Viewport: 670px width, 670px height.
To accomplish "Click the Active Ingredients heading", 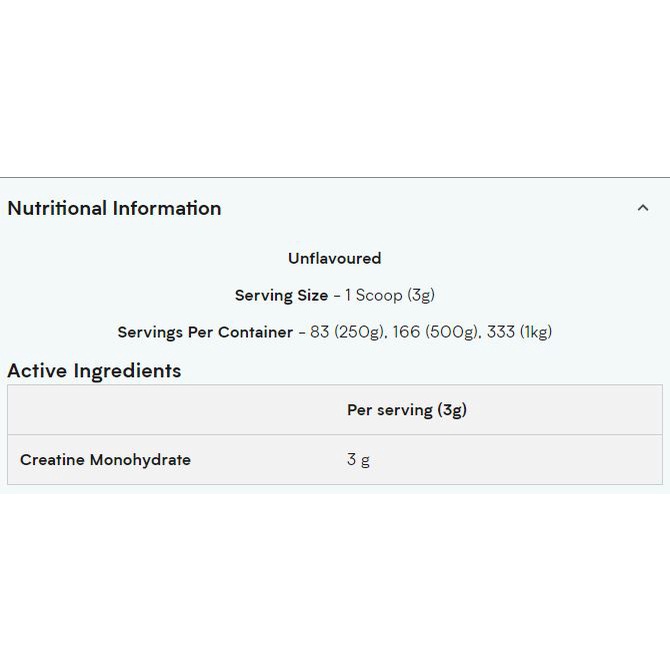I will point(94,370).
